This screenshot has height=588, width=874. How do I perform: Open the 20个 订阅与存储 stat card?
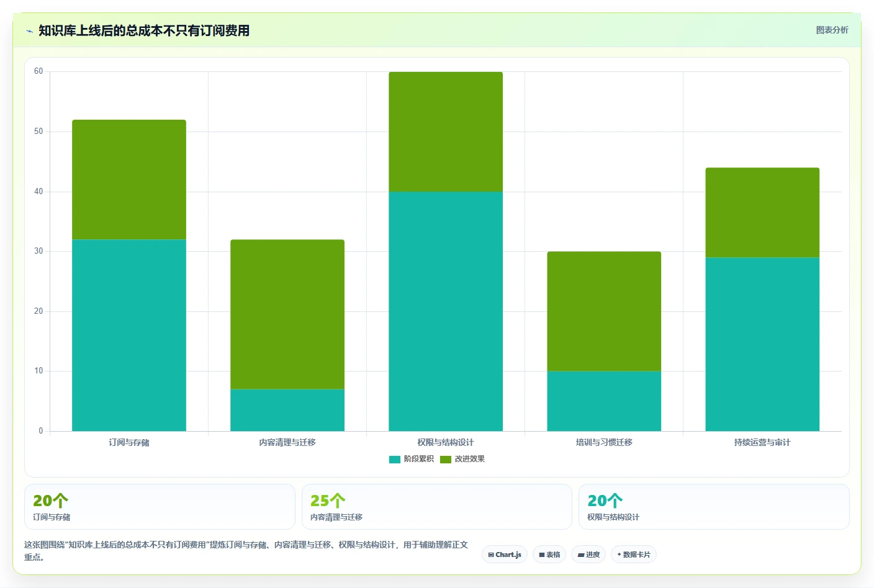coord(160,507)
